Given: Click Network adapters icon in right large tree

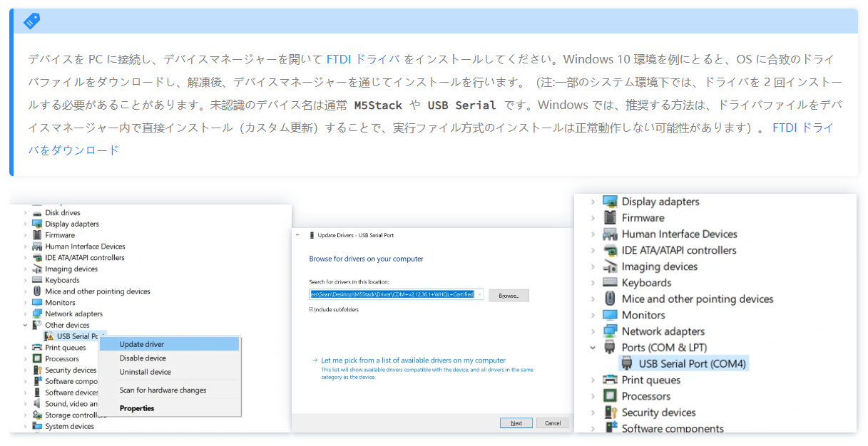Looking at the screenshot, I should tap(610, 331).
